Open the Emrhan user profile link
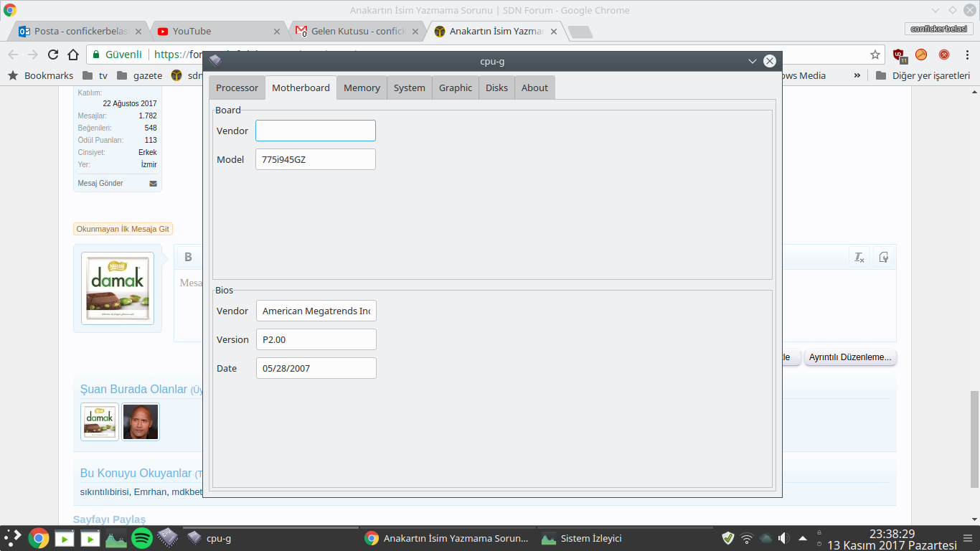980x551 pixels. point(151,491)
